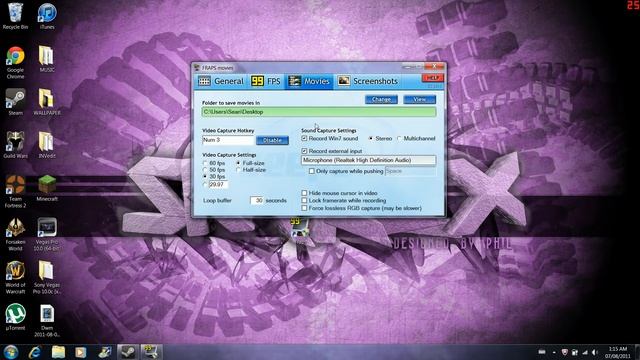This screenshot has height=360, width=640.
Task: Open the Microphone input device dropdown
Action: tap(369, 160)
